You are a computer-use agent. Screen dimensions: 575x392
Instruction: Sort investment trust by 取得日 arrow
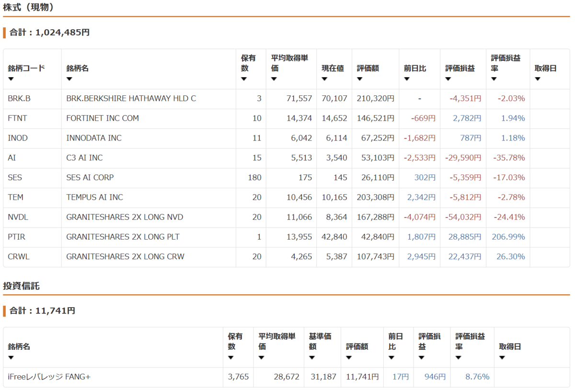[x=502, y=357]
